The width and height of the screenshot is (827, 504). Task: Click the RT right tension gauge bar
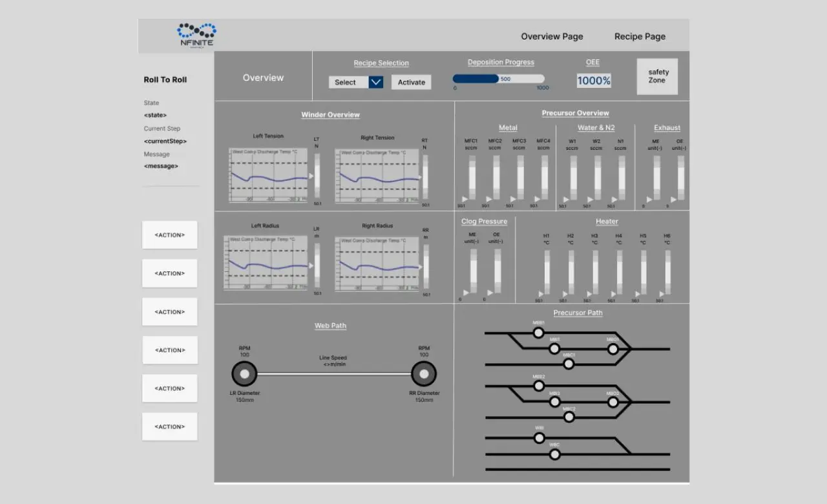tap(425, 176)
